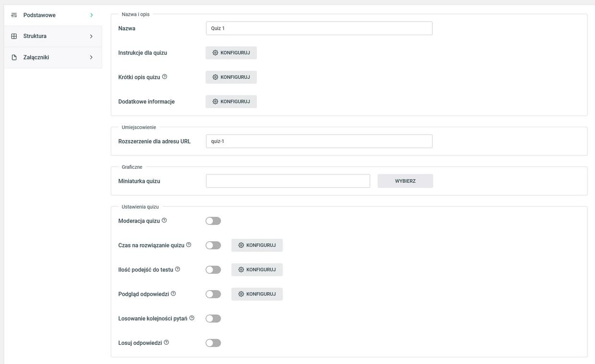Click the Wybierz button for thumbnail
The width and height of the screenshot is (595, 364).
pyautogui.click(x=405, y=181)
